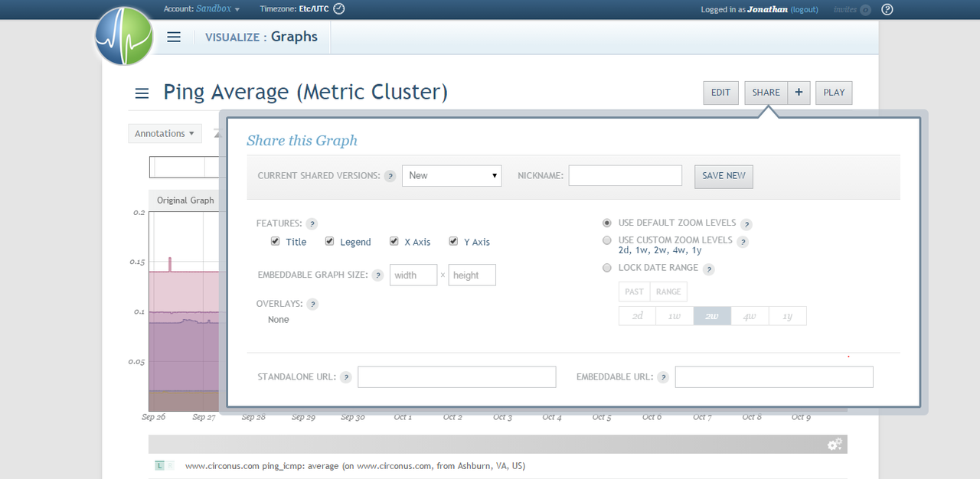Disable the Y Axis checkbox
Screen dimensions: 980x479
pos(452,241)
